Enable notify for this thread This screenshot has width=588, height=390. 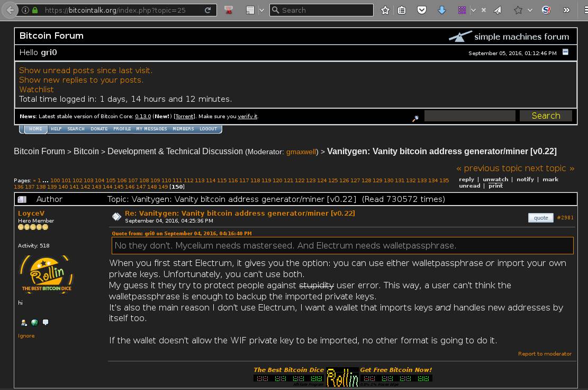[x=525, y=179]
